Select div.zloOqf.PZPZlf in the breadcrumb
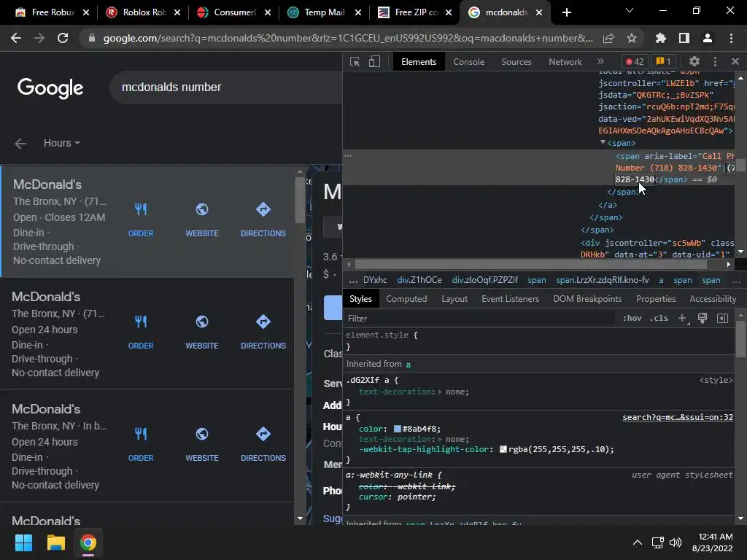This screenshot has height=560, width=747. [x=484, y=280]
